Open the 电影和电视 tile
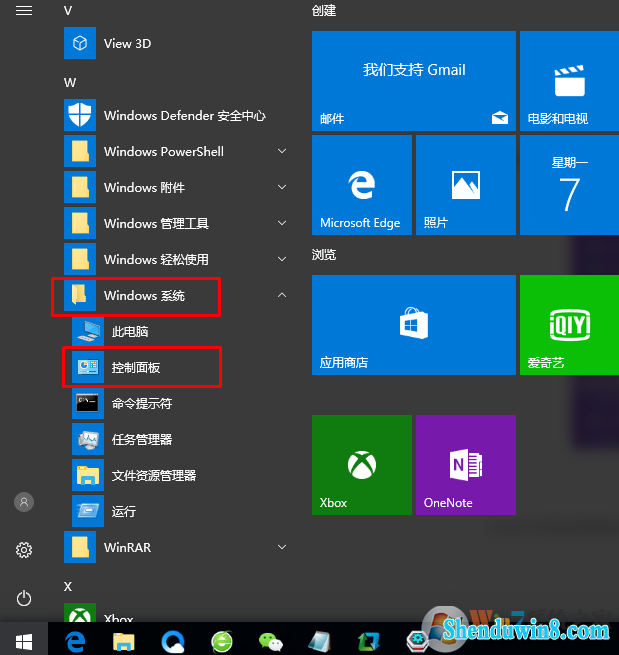Screen dimensions: 619x655 point(569,81)
